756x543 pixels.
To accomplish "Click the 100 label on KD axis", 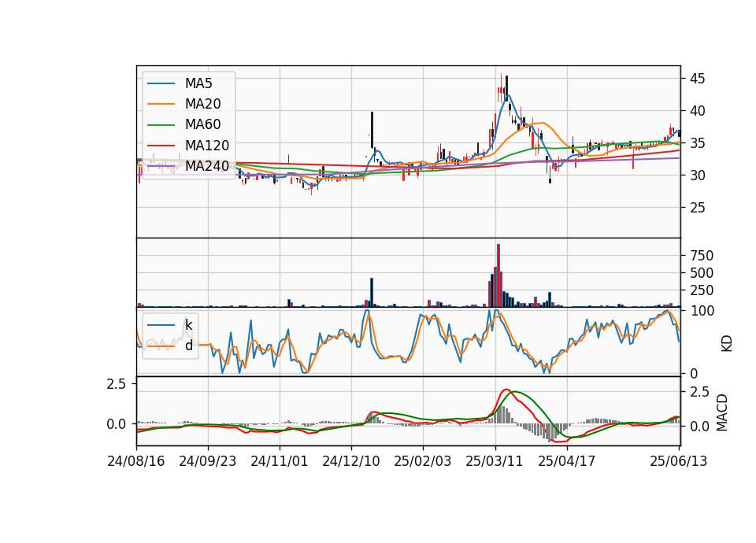I will [x=702, y=311].
